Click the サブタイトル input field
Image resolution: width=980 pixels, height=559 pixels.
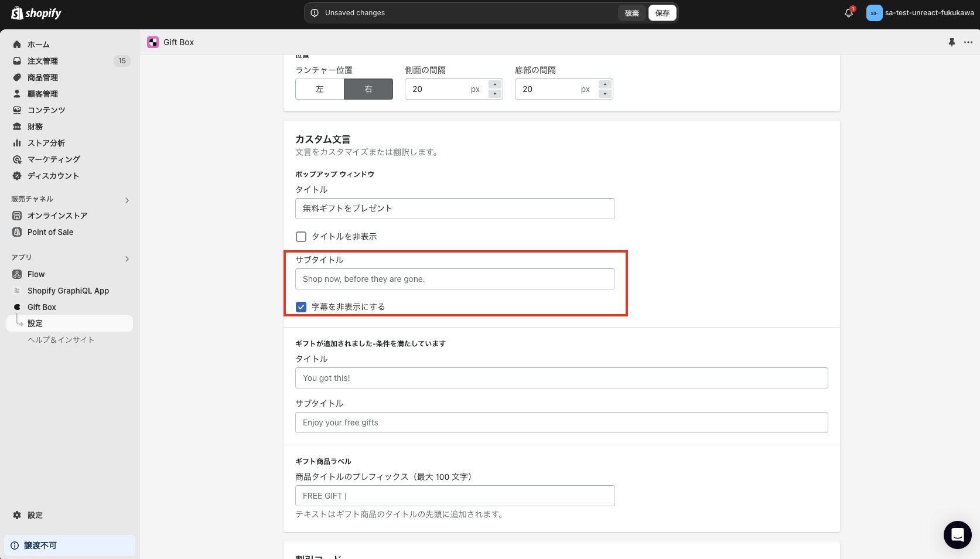pos(455,279)
